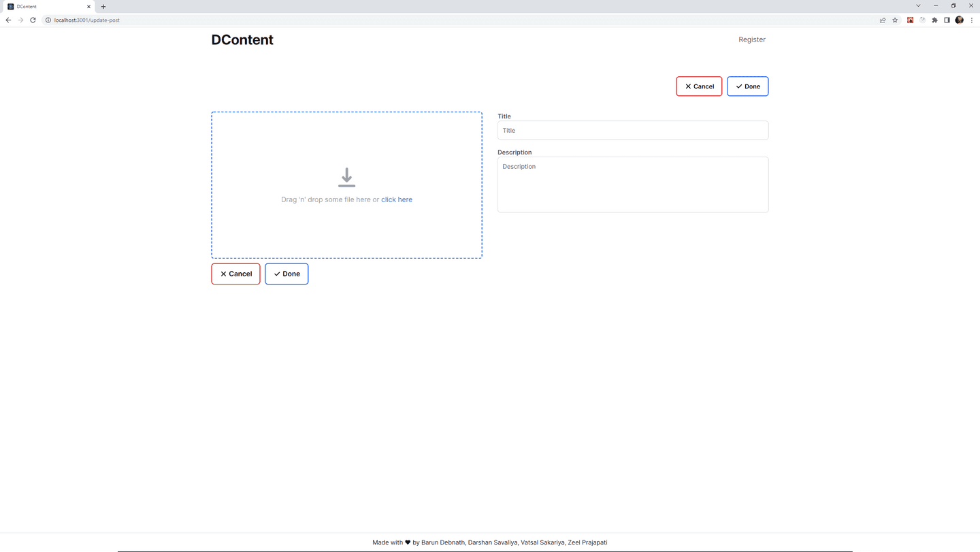This screenshot has width=980, height=552.
Task: Click the red extension icon in the toolbar
Action: 910,20
